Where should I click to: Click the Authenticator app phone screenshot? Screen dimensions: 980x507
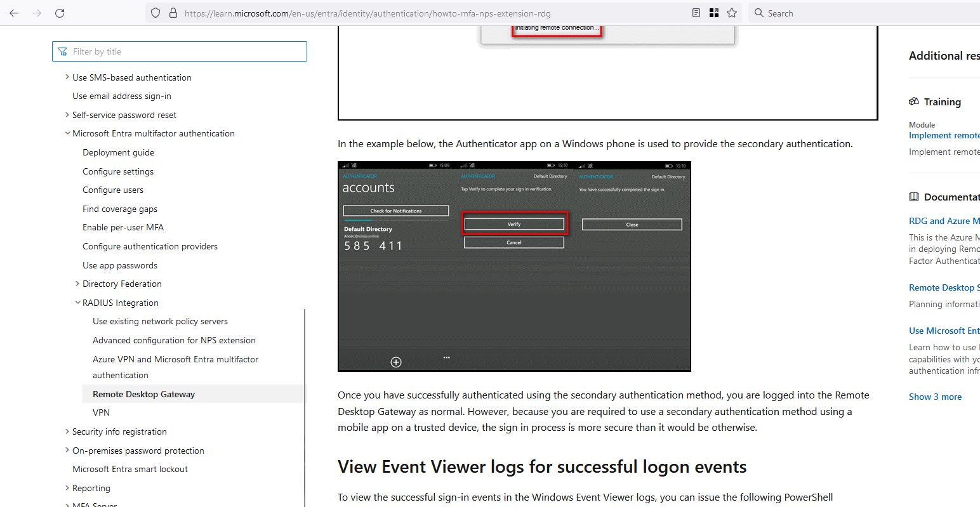point(514,267)
